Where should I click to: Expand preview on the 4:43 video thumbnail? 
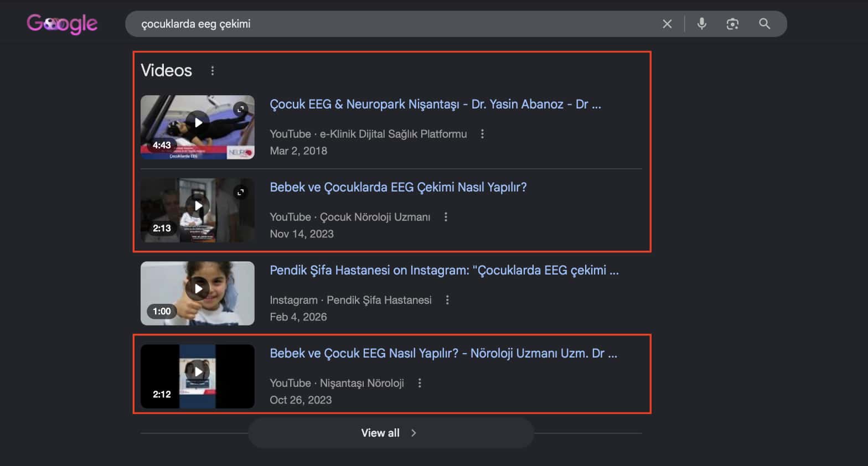click(240, 109)
